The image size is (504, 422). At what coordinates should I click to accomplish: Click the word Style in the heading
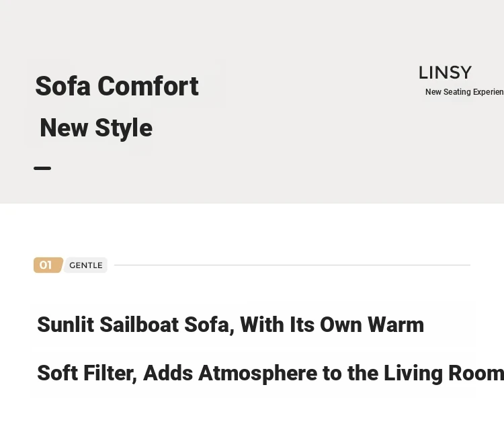(124, 128)
